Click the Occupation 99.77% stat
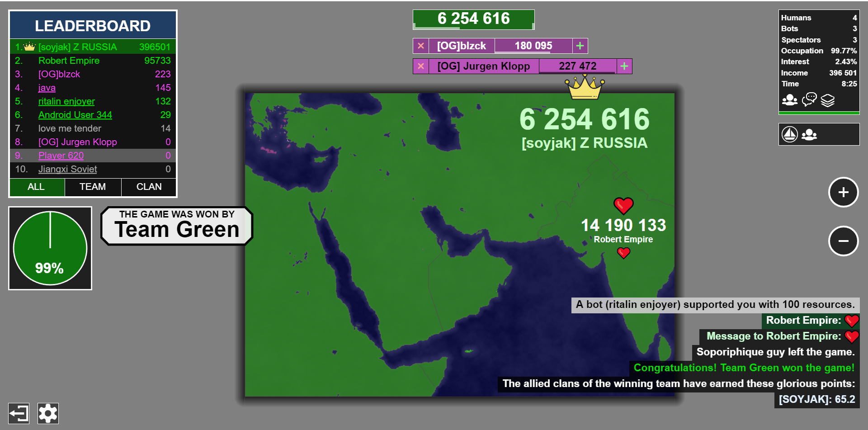This screenshot has width=868, height=430. point(819,51)
